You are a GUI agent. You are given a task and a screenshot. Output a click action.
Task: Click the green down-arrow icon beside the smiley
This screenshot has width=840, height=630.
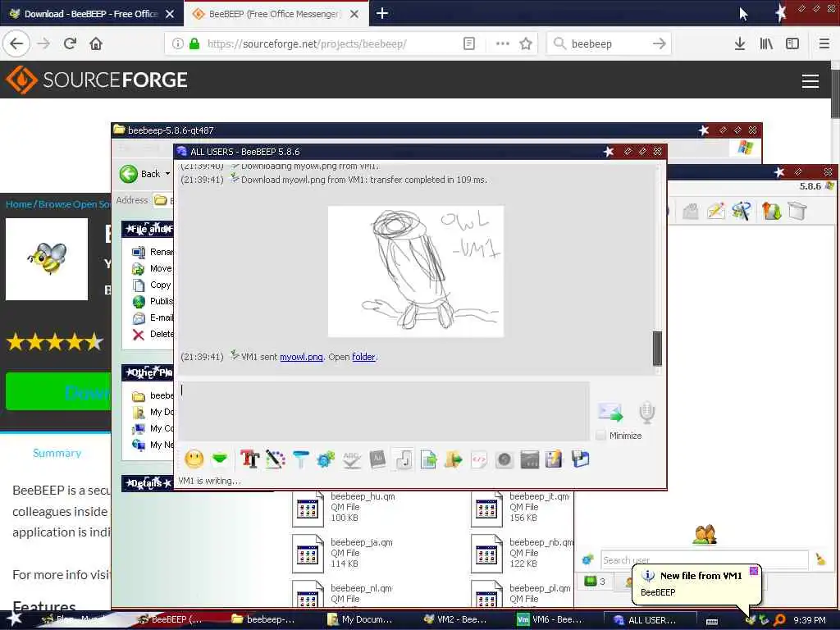(x=220, y=459)
